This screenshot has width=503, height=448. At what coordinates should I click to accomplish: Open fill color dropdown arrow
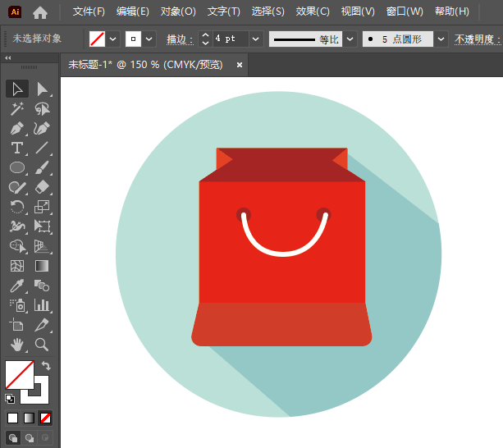(x=113, y=39)
